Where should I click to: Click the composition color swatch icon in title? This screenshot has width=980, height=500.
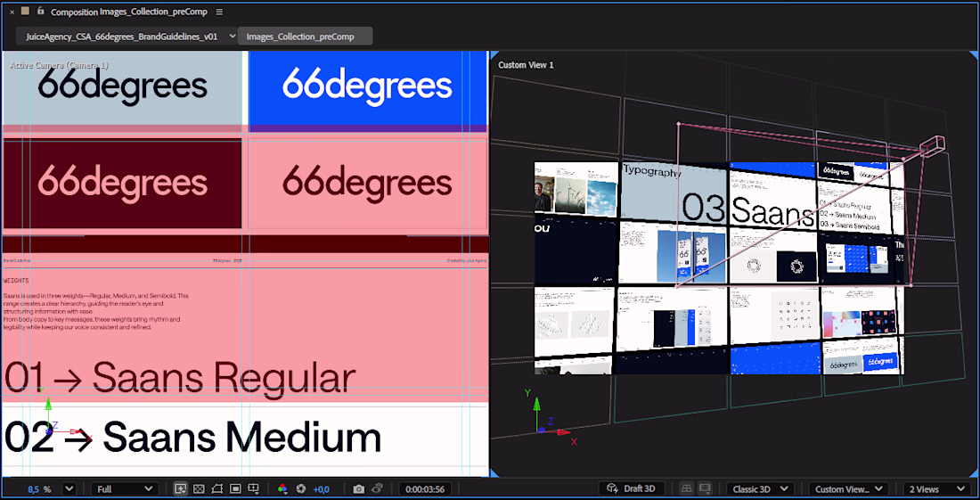tap(25, 12)
